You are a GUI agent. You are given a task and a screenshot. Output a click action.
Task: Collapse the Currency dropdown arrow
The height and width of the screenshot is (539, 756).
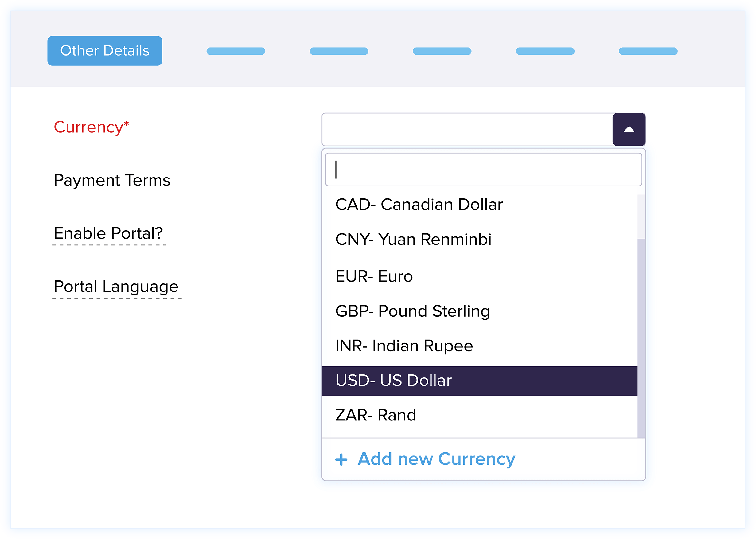coord(628,129)
